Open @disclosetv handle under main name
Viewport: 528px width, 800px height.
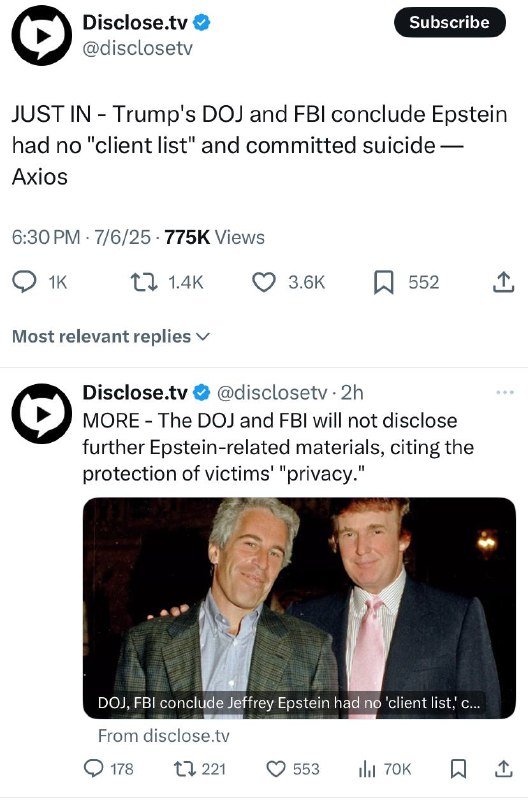point(138,48)
